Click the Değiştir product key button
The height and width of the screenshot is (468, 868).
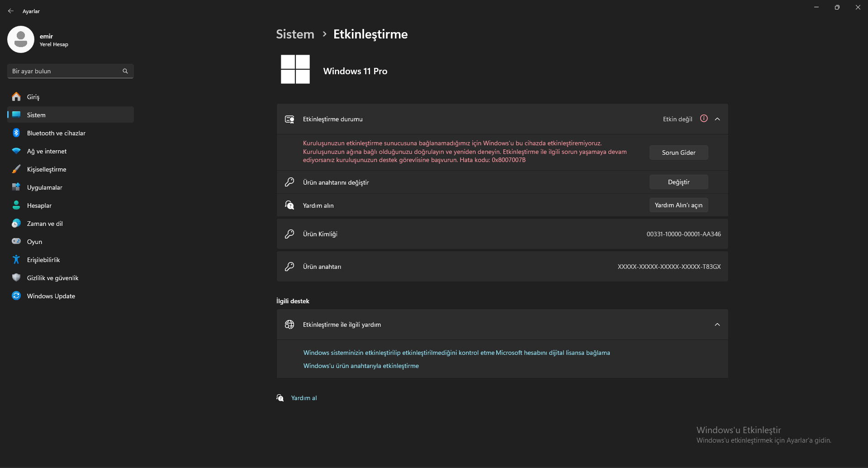pyautogui.click(x=678, y=182)
